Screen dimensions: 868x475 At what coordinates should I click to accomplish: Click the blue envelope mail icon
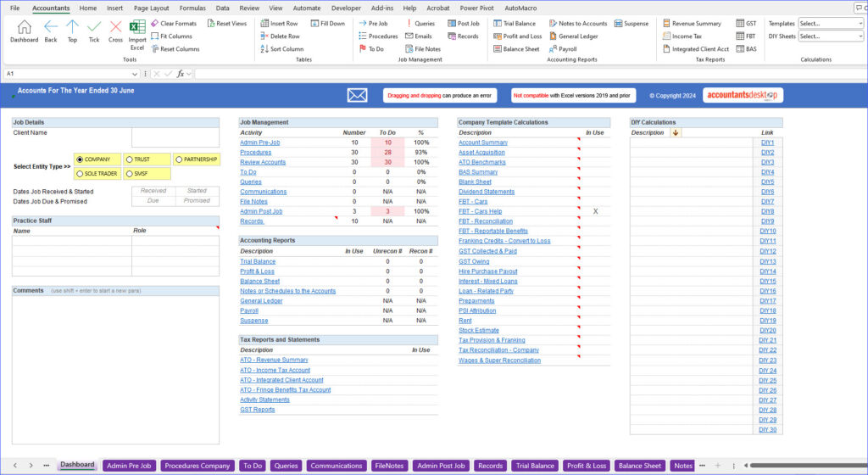[x=357, y=95]
